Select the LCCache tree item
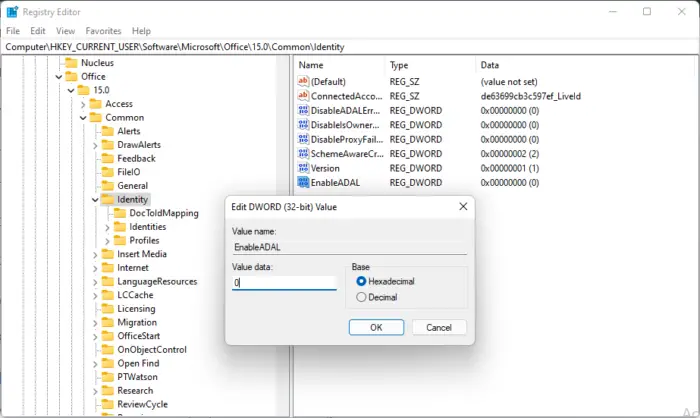 point(135,295)
